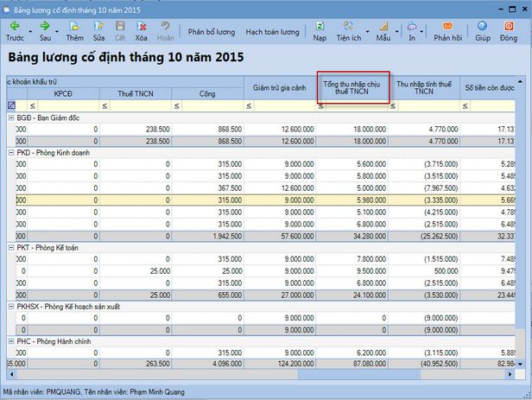Viewport: 532px width, 400px height.
Task: Click the Cất save icon
Action: pos(120,26)
